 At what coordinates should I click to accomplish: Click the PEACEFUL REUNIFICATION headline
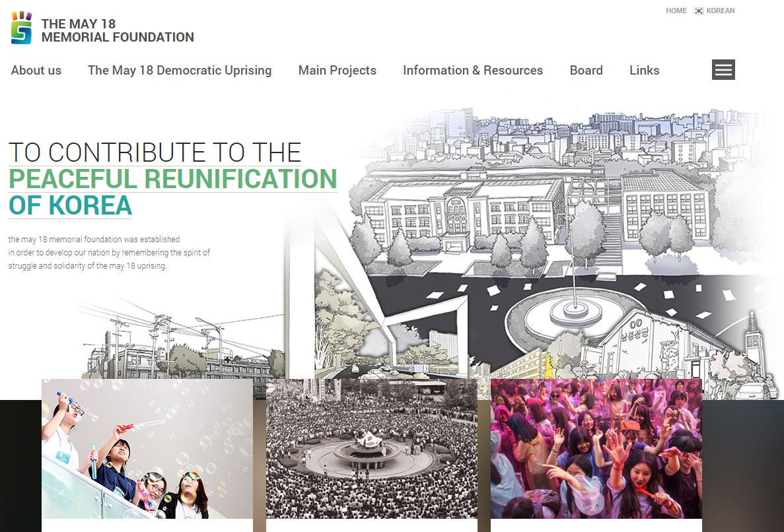(x=173, y=179)
